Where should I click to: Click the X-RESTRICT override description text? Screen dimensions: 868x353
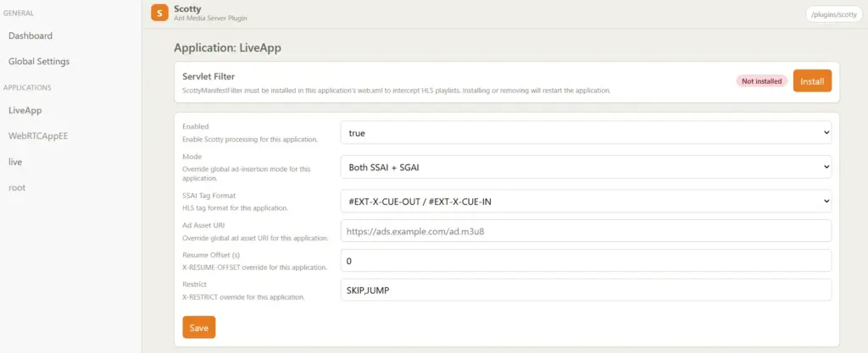(x=243, y=297)
